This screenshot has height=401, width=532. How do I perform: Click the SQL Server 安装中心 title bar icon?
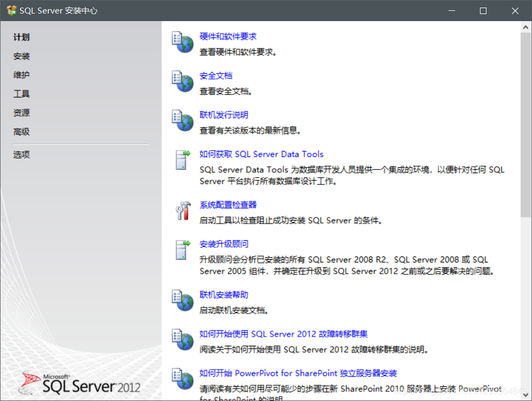[11, 10]
